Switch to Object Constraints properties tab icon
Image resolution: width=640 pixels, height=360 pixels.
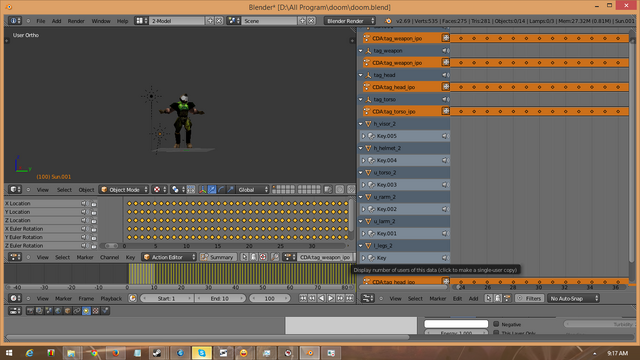click(77, 311)
